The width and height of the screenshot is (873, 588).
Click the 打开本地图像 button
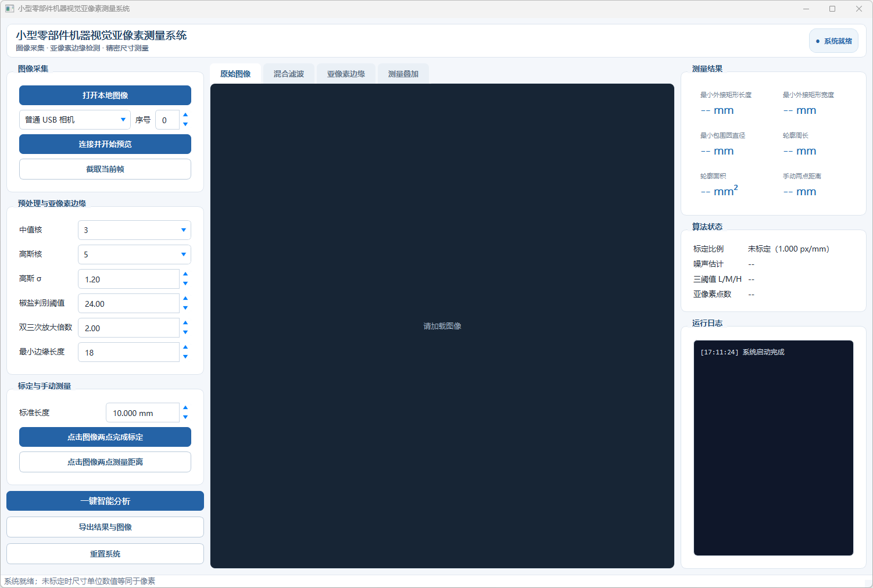105,95
